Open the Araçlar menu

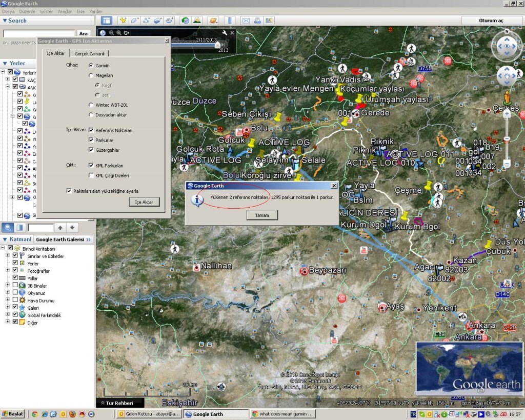(65, 11)
